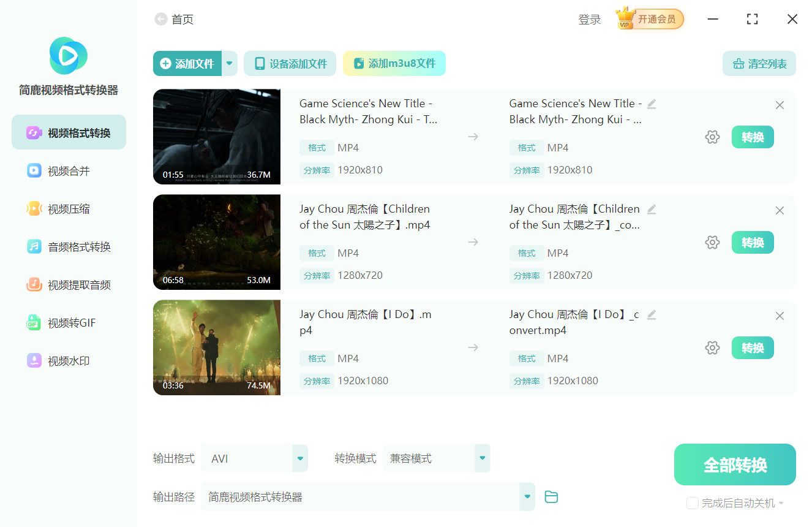Image resolution: width=812 pixels, height=527 pixels.
Task: Edit output name of Children of the Sun video
Action: click(x=652, y=210)
